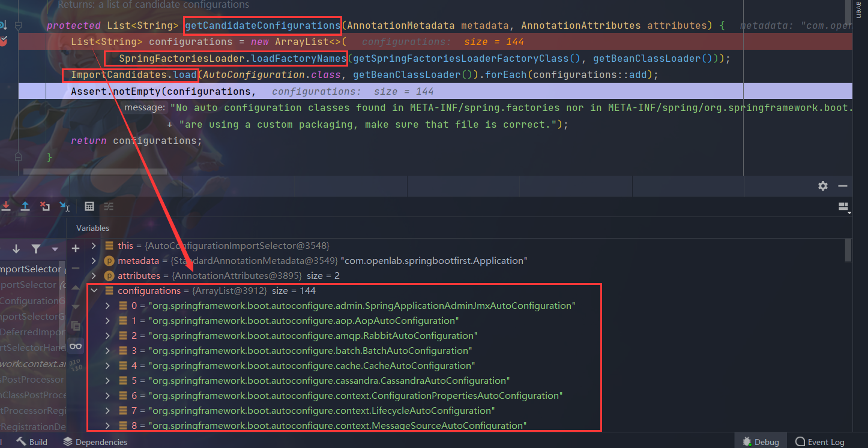Click the DeferredImpor stack frame row

point(33,332)
